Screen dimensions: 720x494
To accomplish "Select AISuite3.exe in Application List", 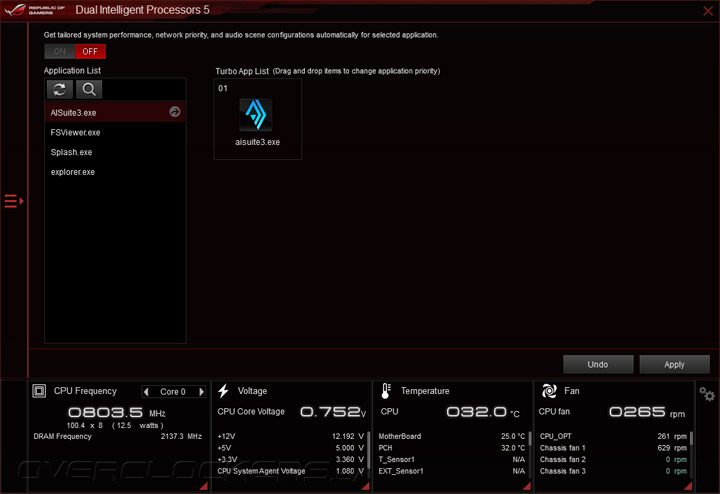I will (115, 112).
